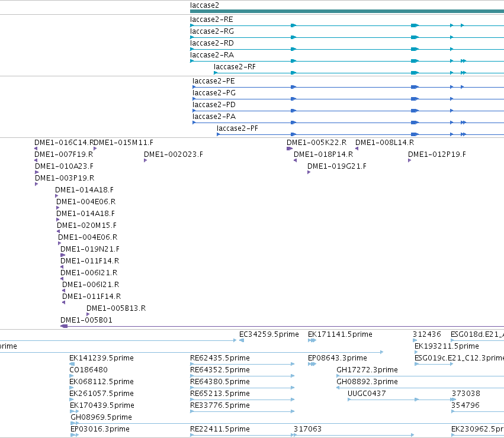Click the laccase2-PA protein label
Viewport: 504px width, 438px height.
pyautogui.click(x=214, y=117)
